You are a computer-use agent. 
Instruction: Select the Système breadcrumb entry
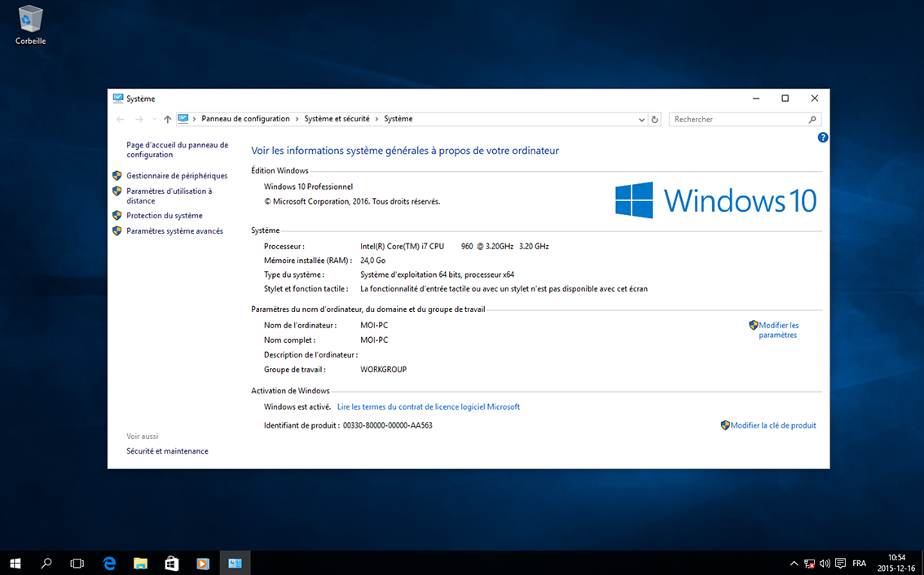pyautogui.click(x=398, y=118)
